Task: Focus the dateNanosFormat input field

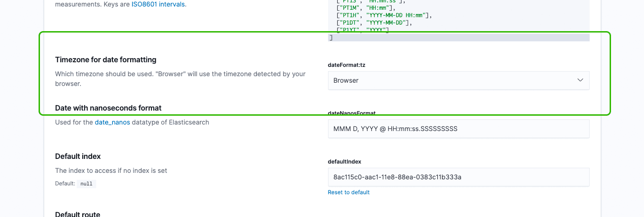Action: click(x=458, y=129)
